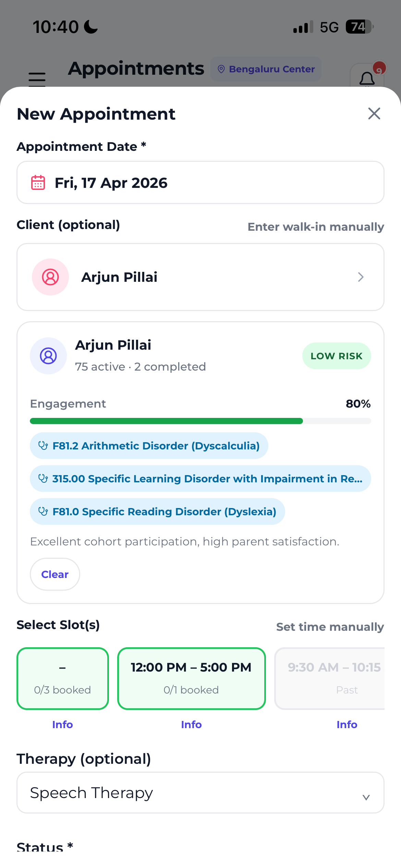Viewport: 401px width, 868px height.
Task: Tap the location pin icon near Bengaluru Center
Action: point(221,69)
